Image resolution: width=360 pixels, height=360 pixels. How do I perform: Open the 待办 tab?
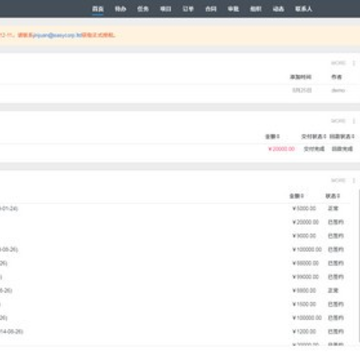pos(120,9)
